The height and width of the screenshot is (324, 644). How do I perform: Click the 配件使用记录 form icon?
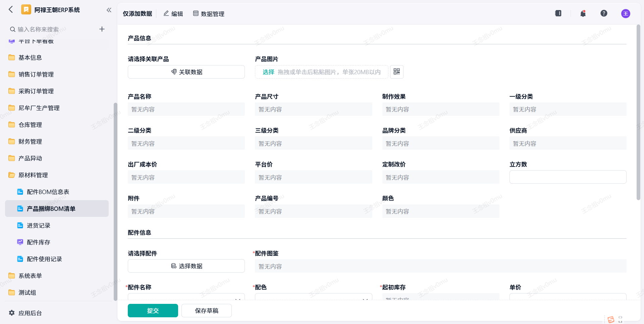click(x=20, y=259)
